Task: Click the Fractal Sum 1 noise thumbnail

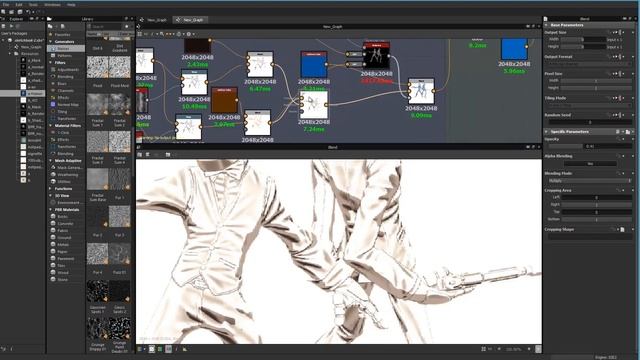Action: [x=98, y=105]
